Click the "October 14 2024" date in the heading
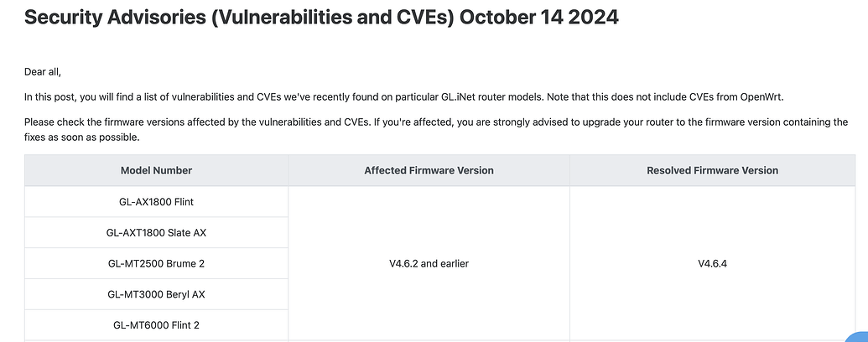Image resolution: width=868 pixels, height=342 pixels. [538, 18]
